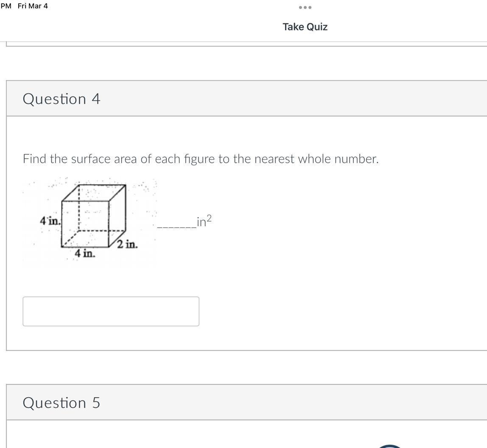Click the Take Quiz page title
The image size is (487, 448).
point(305,27)
